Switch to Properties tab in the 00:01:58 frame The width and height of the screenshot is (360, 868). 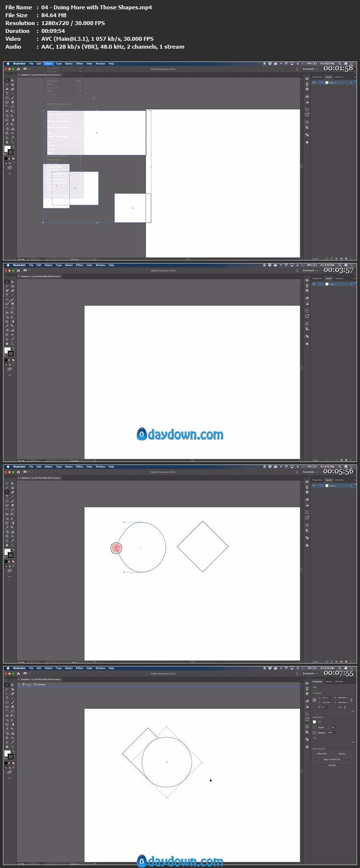click(x=317, y=77)
